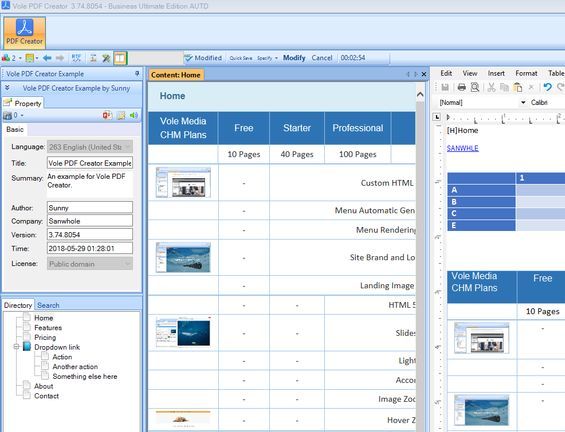Click the scroll up arrow of content pane
Image resolution: width=565 pixels, height=432 pixels.
click(x=420, y=94)
